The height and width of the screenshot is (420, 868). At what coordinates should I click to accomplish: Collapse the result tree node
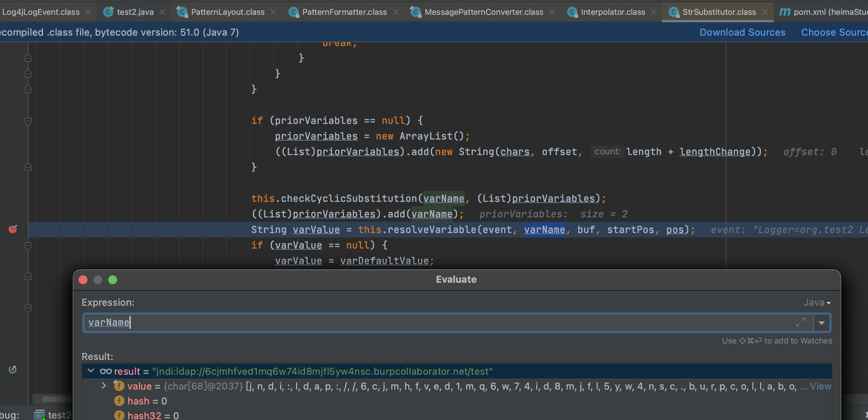91,371
